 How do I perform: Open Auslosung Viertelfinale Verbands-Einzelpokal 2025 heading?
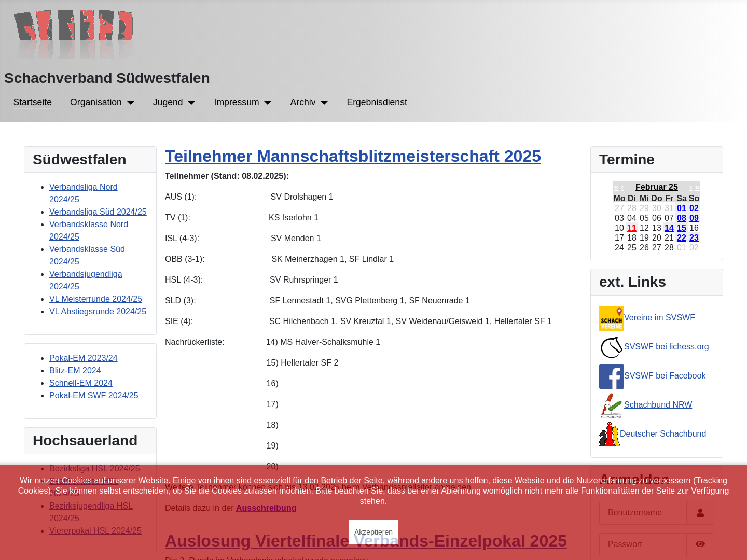(x=366, y=541)
